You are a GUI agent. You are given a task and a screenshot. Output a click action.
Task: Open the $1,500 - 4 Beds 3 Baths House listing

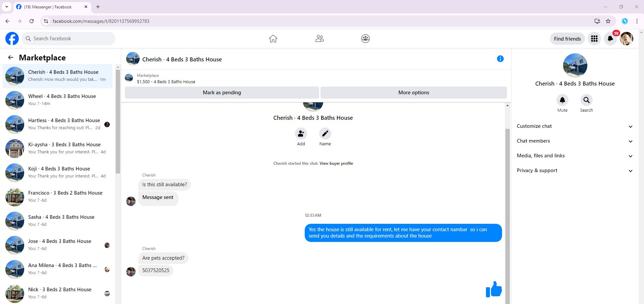(x=166, y=82)
